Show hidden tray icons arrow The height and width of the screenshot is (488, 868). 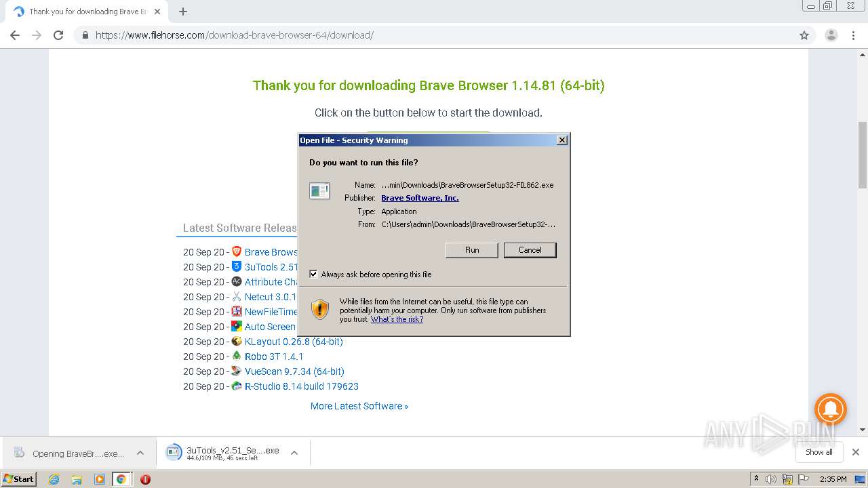[x=756, y=479]
